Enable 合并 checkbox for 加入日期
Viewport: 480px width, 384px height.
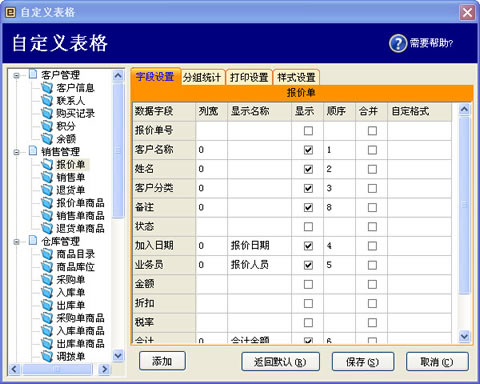point(372,246)
